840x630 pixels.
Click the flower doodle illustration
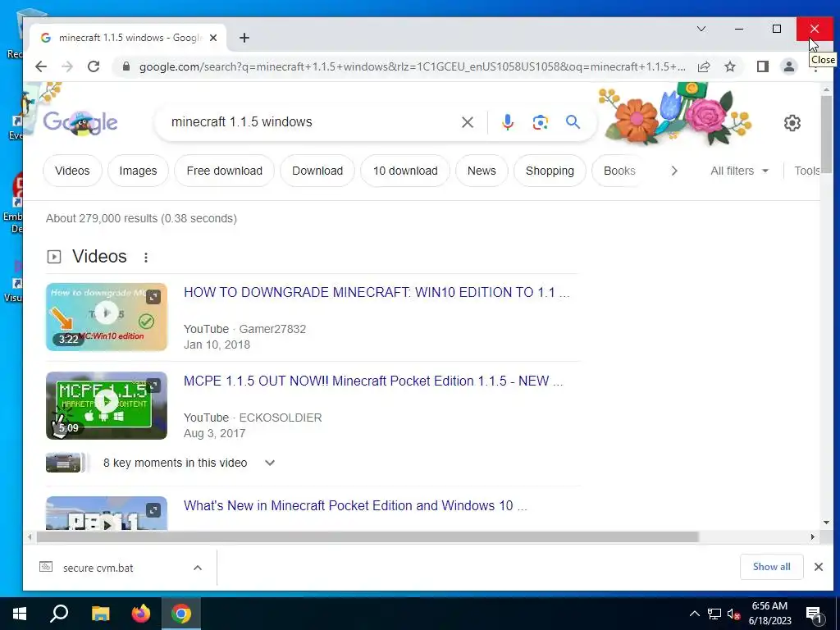pos(675,114)
